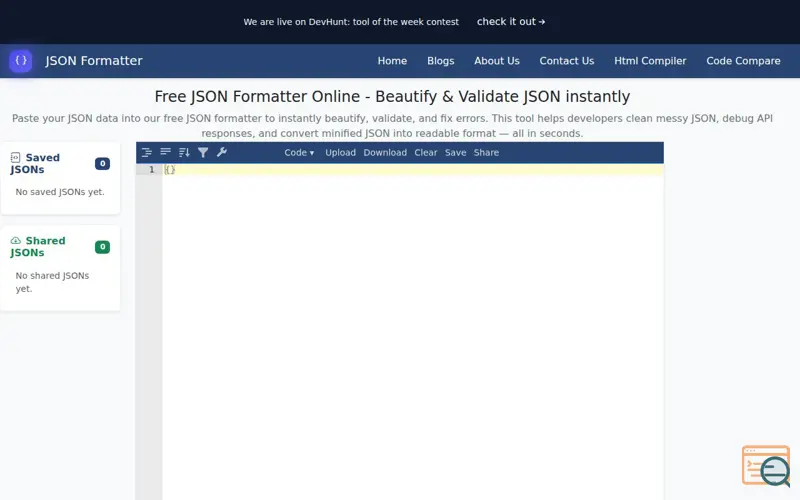Click the filter funnel icon
Screen dimensions: 800x500
[x=203, y=152]
